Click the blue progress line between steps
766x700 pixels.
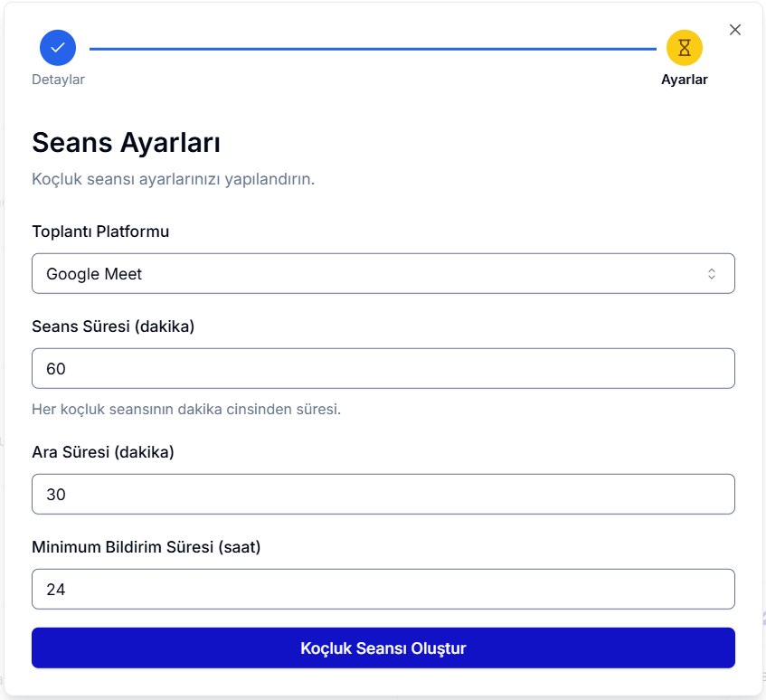coord(372,49)
